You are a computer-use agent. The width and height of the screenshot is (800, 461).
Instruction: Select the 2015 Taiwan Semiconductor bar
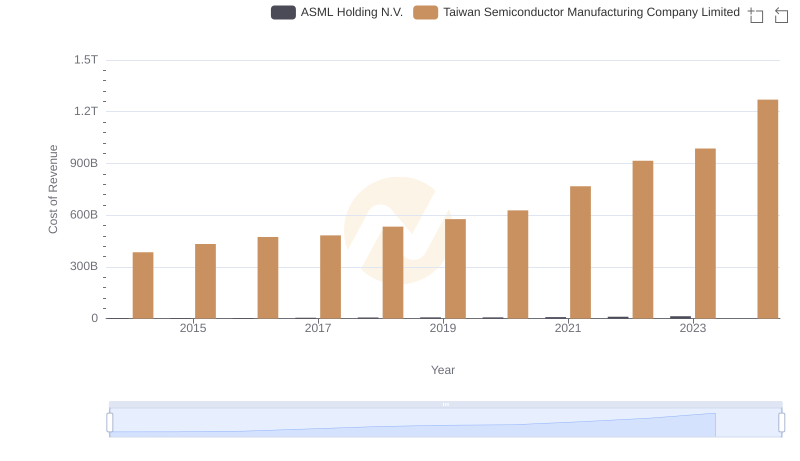tap(206, 281)
